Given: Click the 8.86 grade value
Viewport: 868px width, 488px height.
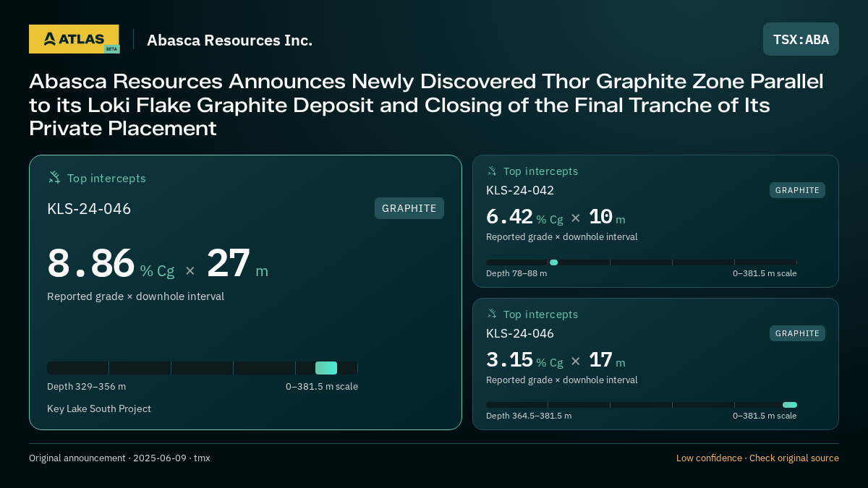Looking at the screenshot, I should tap(91, 263).
